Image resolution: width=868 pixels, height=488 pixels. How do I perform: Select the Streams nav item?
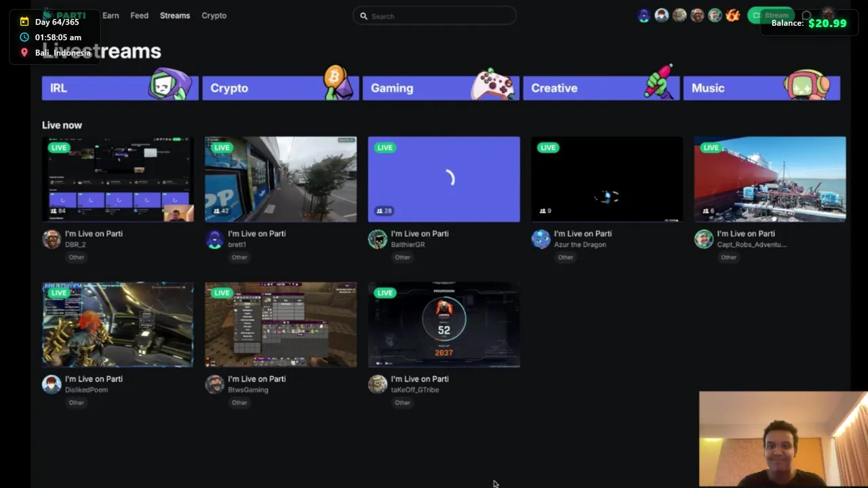coord(175,16)
